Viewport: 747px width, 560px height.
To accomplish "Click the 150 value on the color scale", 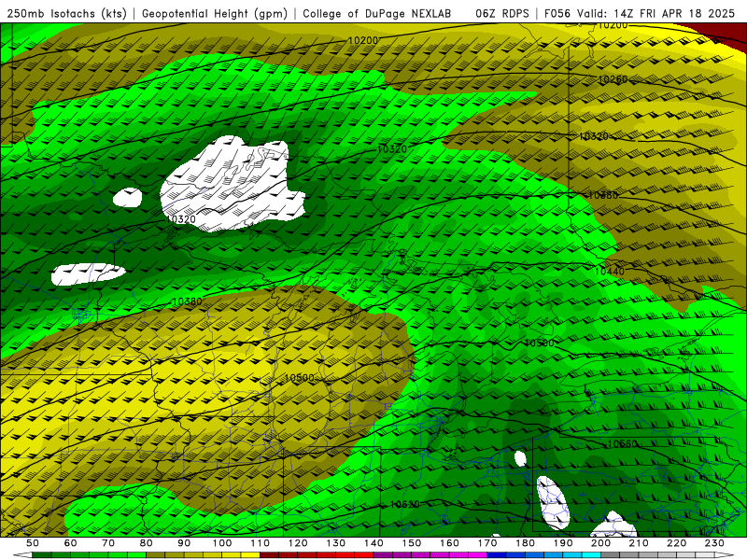I will pos(411,543).
